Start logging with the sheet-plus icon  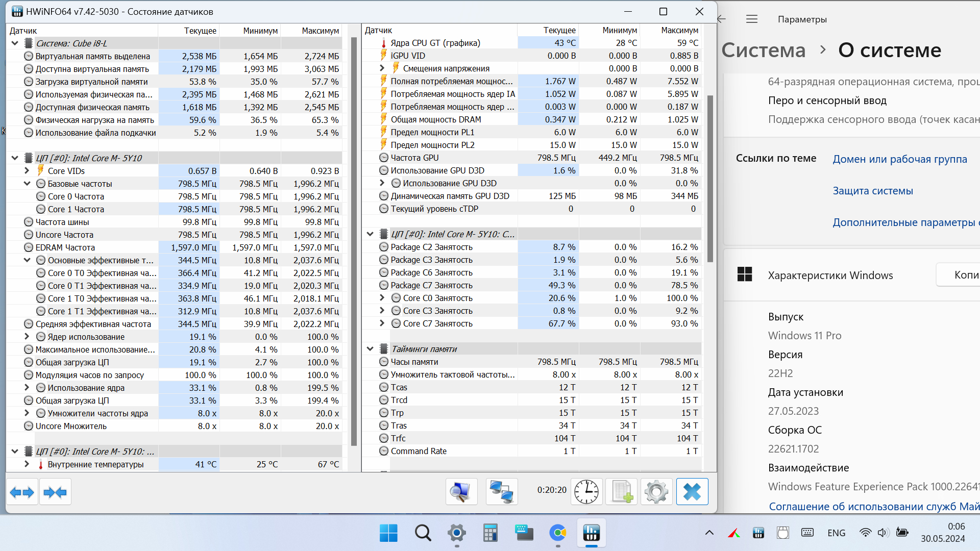pyautogui.click(x=622, y=492)
